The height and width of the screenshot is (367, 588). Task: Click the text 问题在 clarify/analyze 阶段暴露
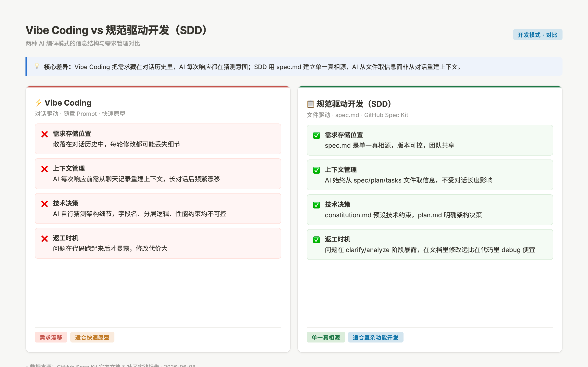point(371,250)
